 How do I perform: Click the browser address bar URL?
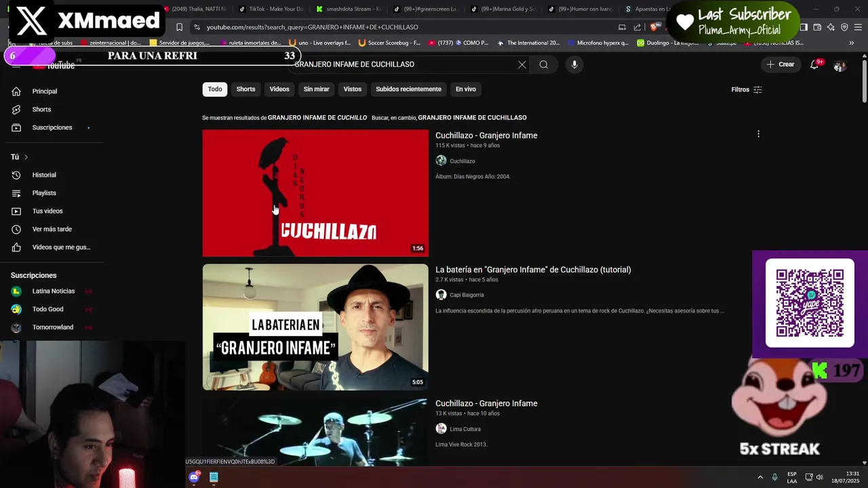[312, 27]
